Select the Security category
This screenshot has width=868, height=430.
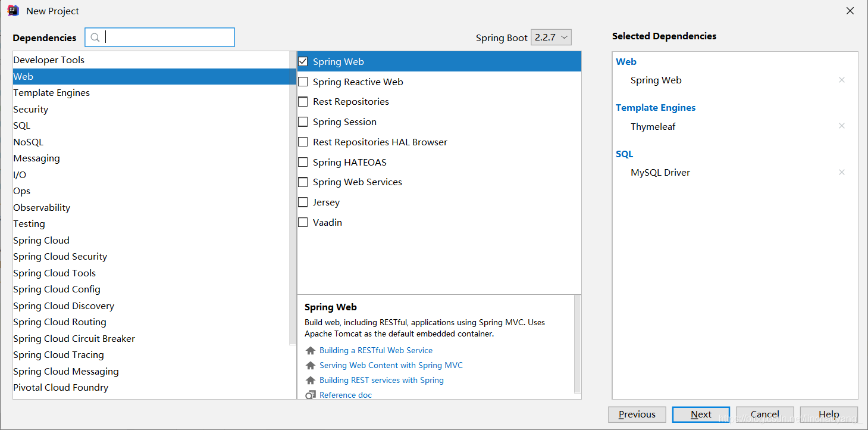click(30, 109)
